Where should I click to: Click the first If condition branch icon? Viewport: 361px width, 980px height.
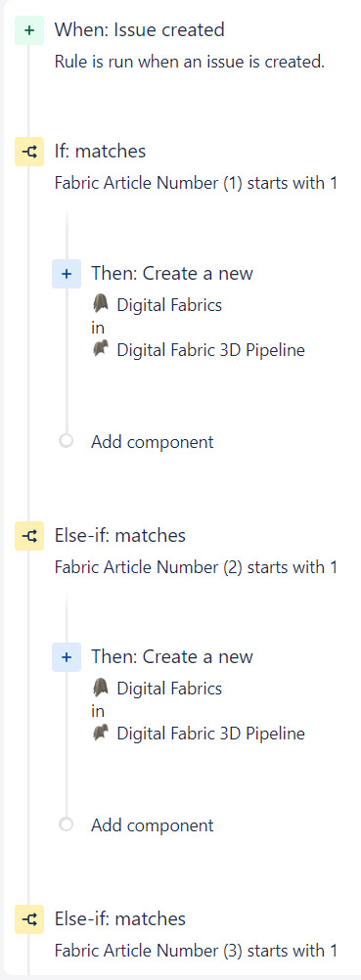click(29, 152)
